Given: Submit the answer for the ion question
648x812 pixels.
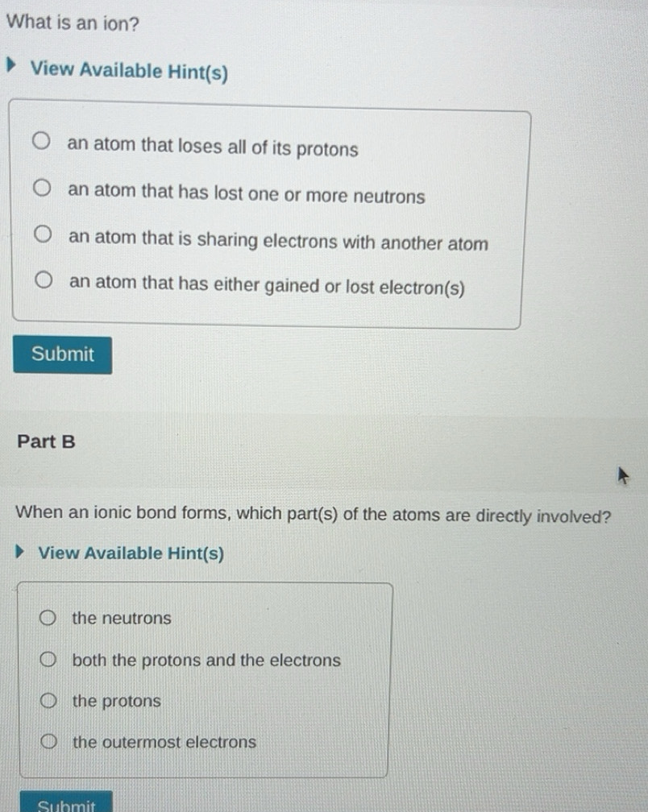Looking at the screenshot, I should (62, 354).
